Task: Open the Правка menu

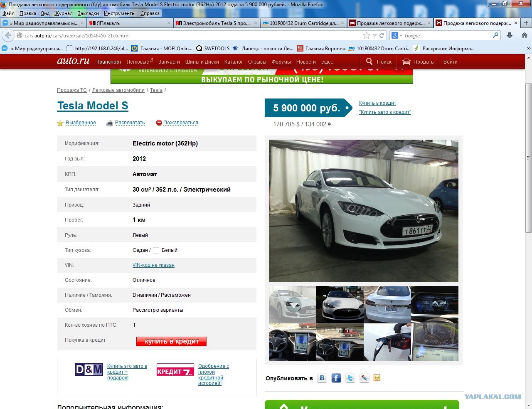Action: [x=28, y=13]
